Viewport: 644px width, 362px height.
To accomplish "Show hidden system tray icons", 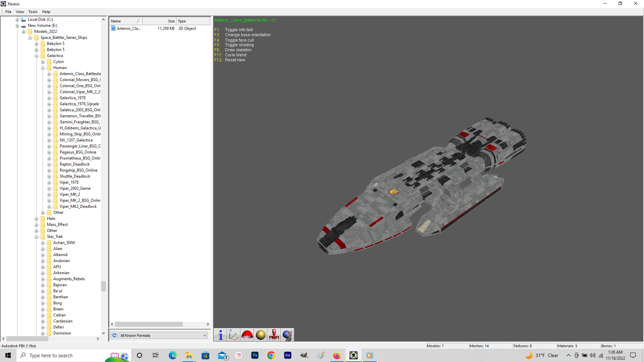I will [568, 355].
